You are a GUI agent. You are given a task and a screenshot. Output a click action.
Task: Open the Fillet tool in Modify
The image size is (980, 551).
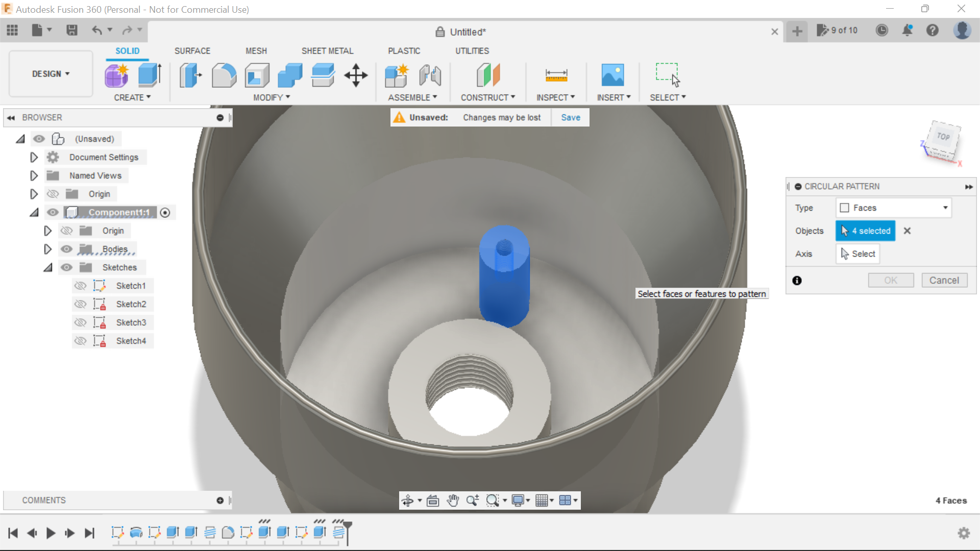tap(224, 75)
